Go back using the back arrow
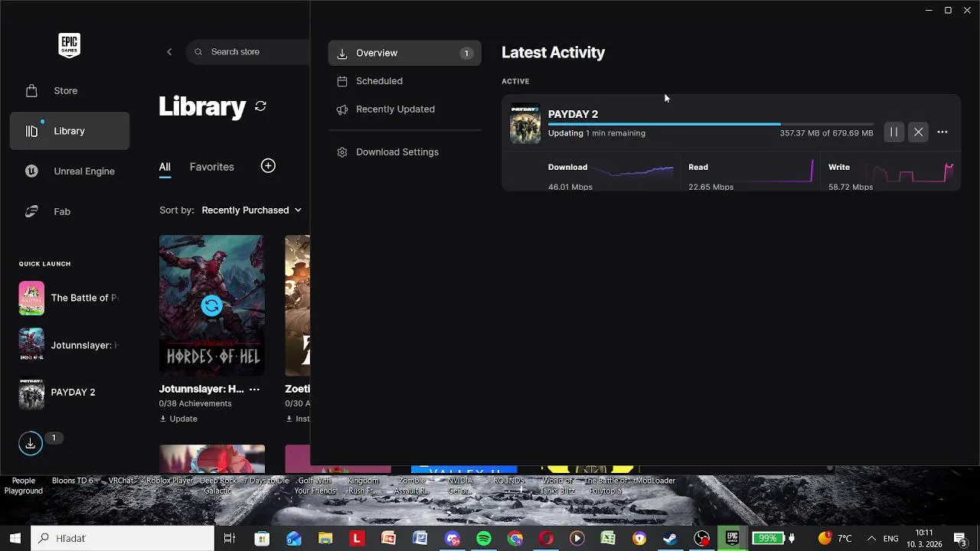The height and width of the screenshot is (551, 980). [x=169, y=52]
